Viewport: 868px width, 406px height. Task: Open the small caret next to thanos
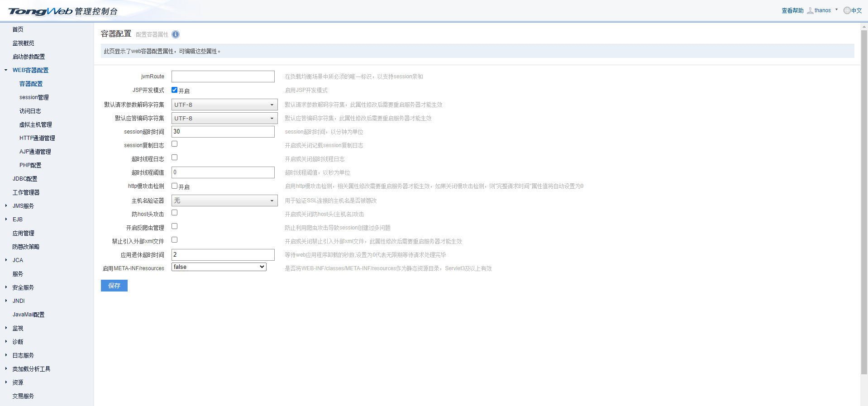coord(836,10)
